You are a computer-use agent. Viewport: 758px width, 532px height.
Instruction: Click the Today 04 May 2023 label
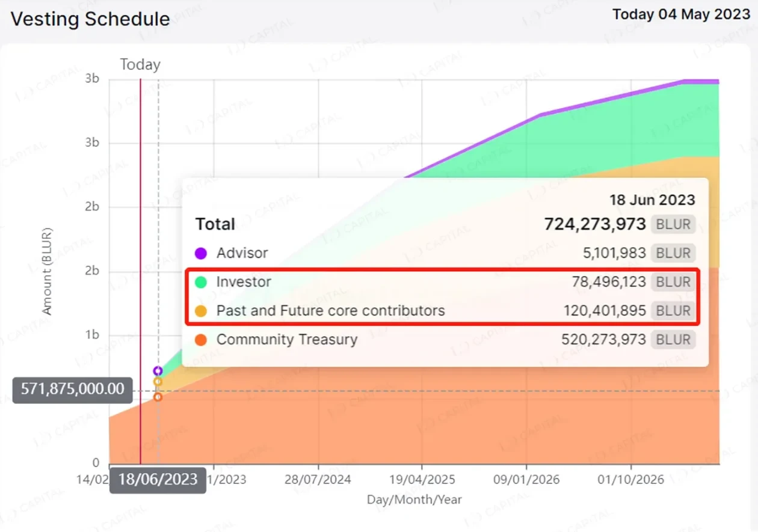point(681,14)
